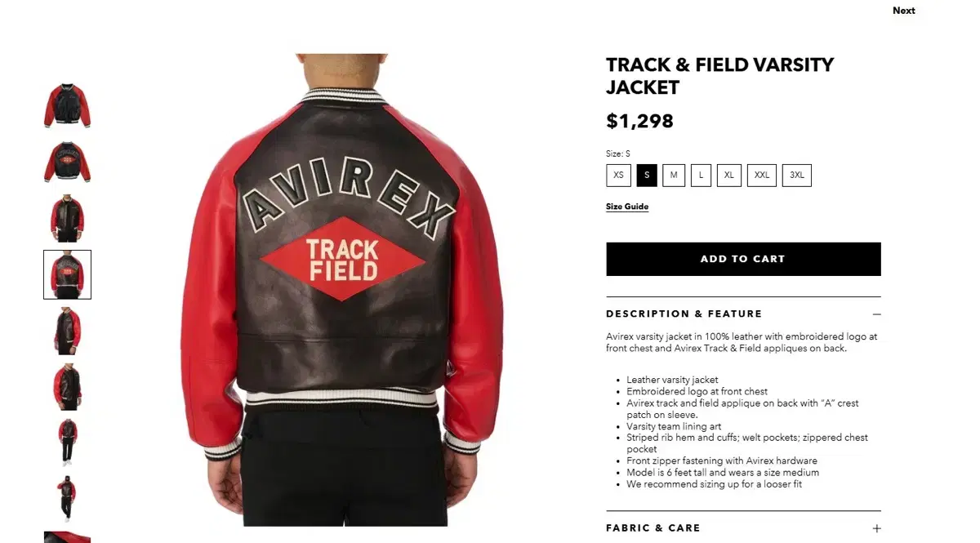Open the Size Guide link
The width and height of the screenshot is (980, 543).
point(627,207)
